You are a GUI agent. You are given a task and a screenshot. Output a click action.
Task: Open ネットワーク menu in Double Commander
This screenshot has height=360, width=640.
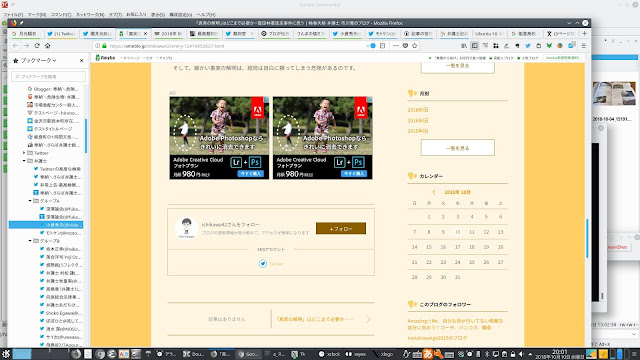point(90,15)
